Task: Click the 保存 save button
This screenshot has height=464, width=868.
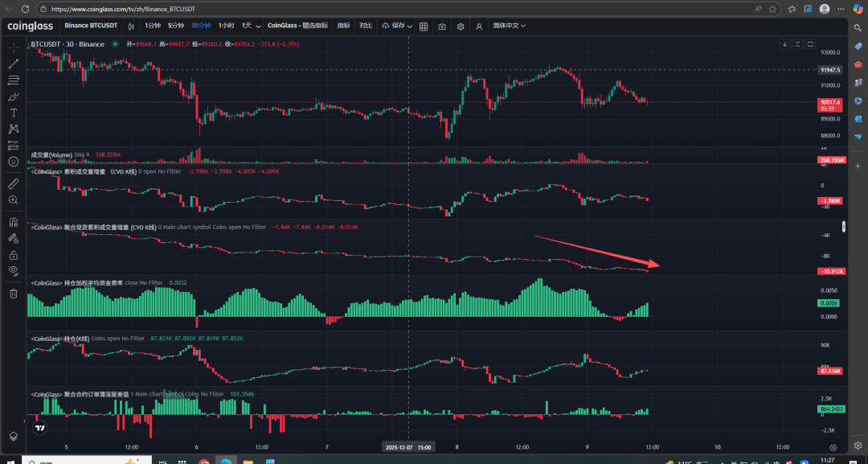Action: (x=394, y=26)
